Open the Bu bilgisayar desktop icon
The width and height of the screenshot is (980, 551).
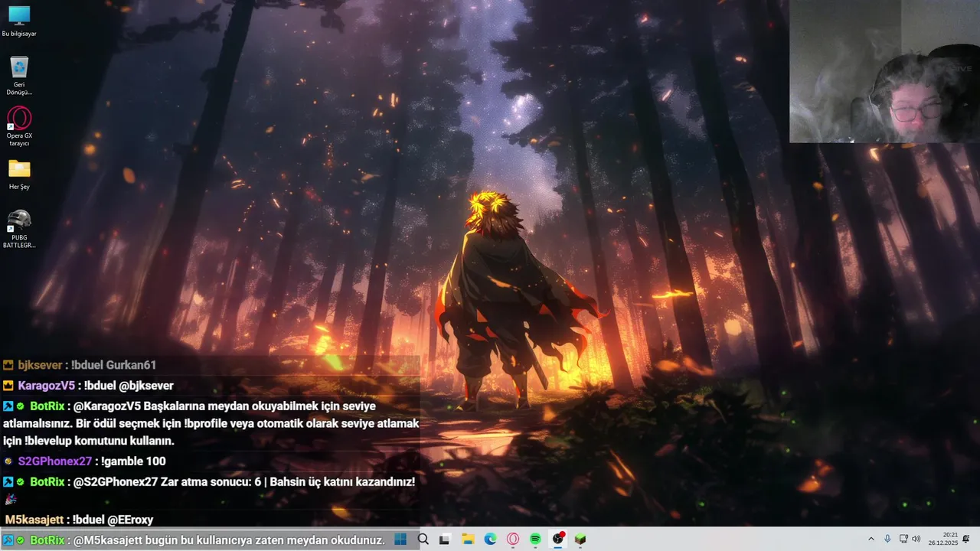pyautogui.click(x=19, y=21)
